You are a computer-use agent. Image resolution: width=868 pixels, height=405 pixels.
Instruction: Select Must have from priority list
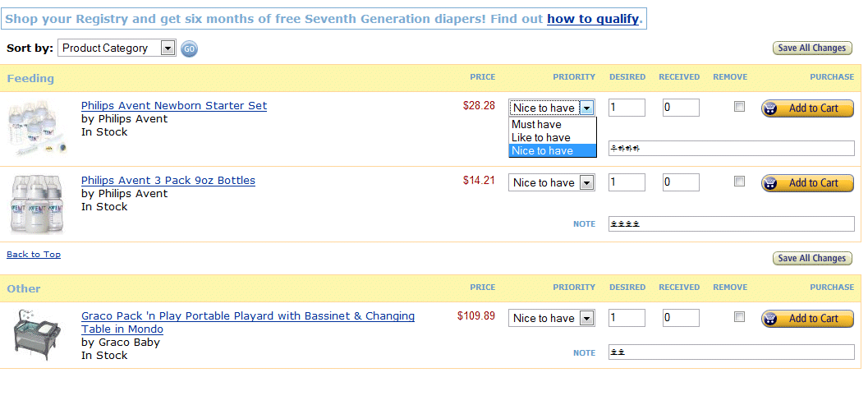[x=552, y=124]
